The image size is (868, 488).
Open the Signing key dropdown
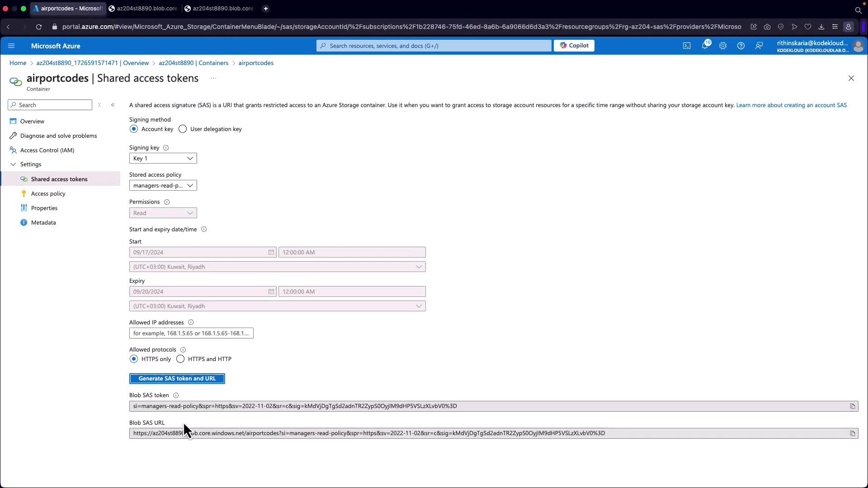pyautogui.click(x=163, y=158)
